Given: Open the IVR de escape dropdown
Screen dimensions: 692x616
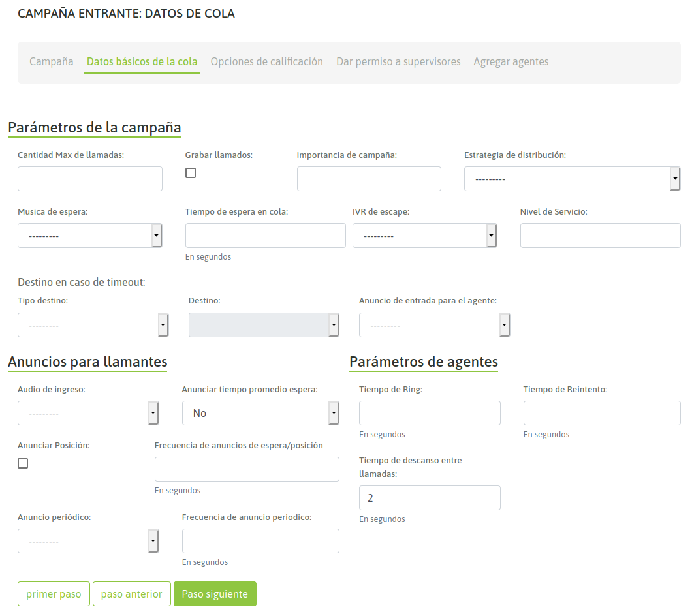Looking at the screenshot, I should point(424,236).
